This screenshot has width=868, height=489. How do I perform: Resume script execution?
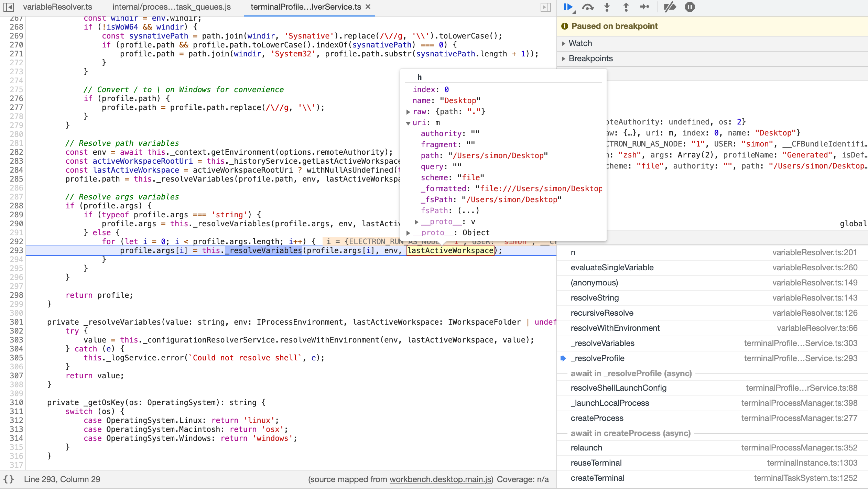coord(568,7)
